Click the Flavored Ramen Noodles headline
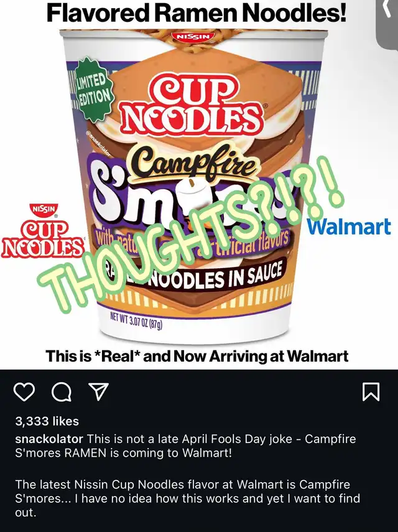 click(197, 13)
